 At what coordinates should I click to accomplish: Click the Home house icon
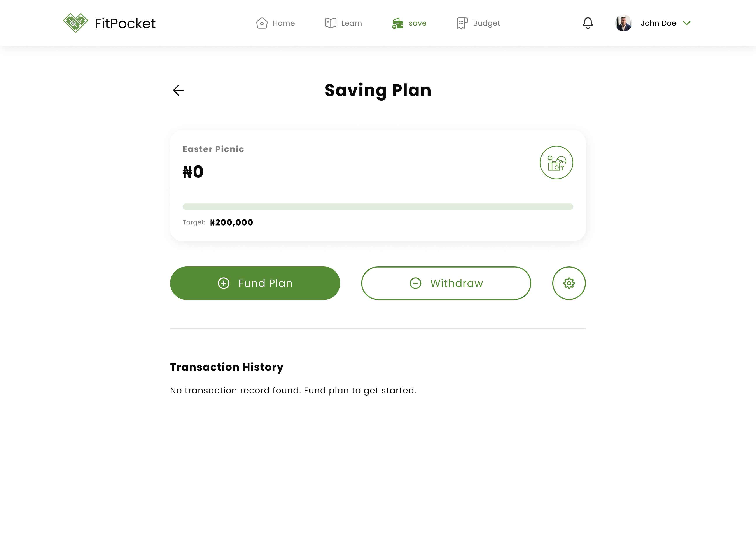262,23
